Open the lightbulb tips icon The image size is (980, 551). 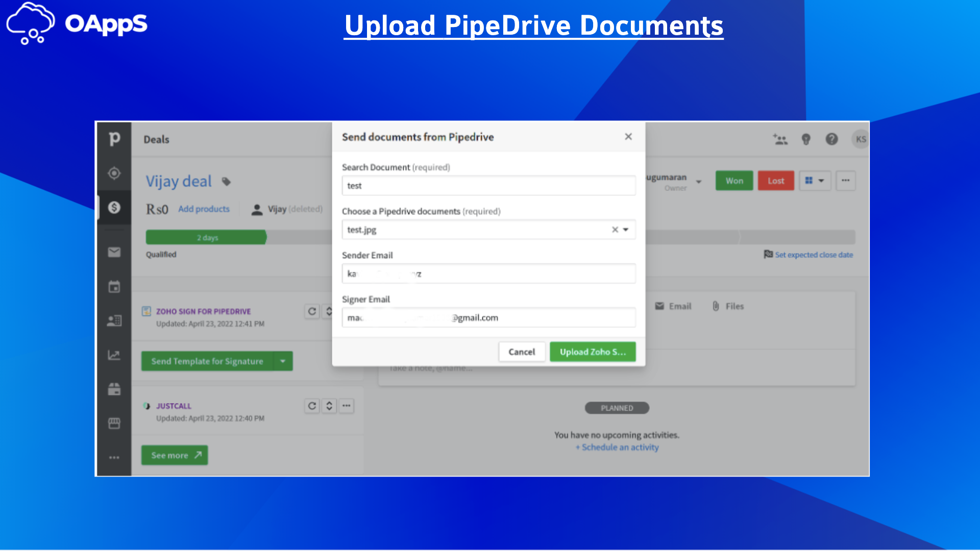(x=806, y=139)
